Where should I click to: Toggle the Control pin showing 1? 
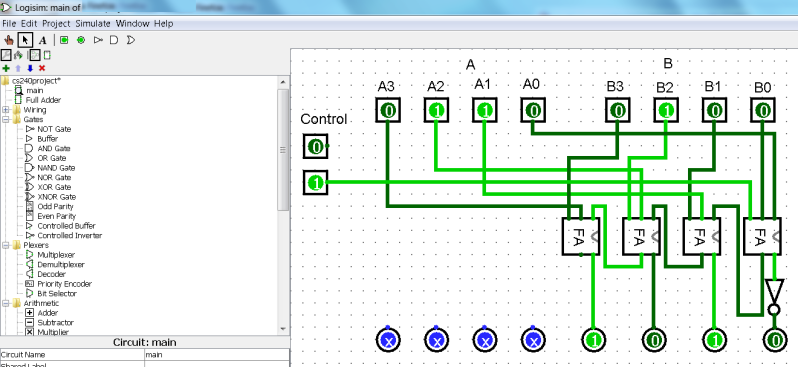point(316,182)
